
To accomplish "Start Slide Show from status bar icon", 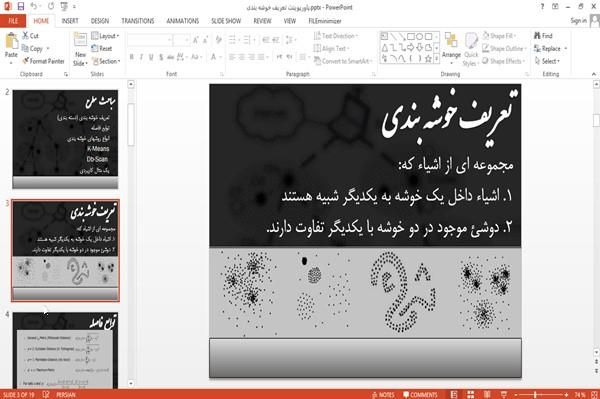I will pyautogui.click(x=504, y=394).
